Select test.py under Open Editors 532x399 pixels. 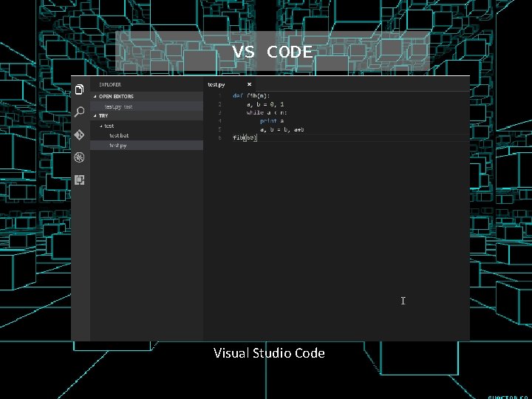click(x=147, y=106)
